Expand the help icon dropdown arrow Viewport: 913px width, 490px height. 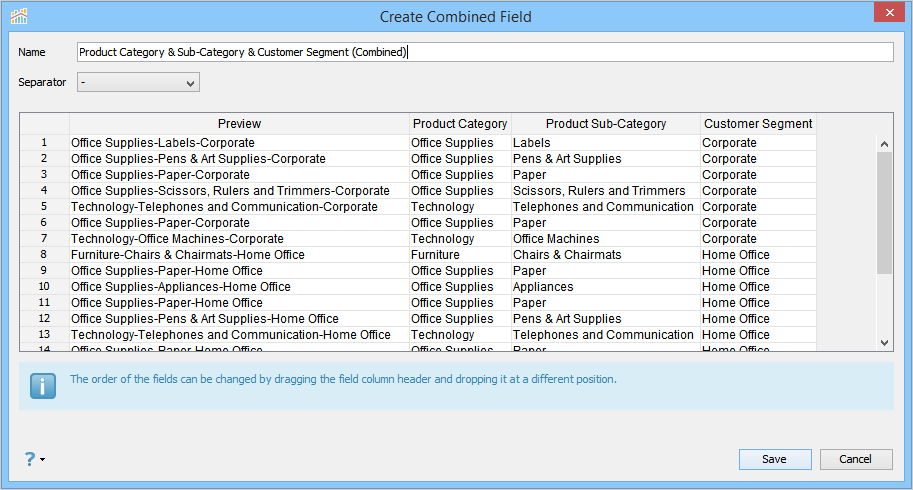[43, 460]
